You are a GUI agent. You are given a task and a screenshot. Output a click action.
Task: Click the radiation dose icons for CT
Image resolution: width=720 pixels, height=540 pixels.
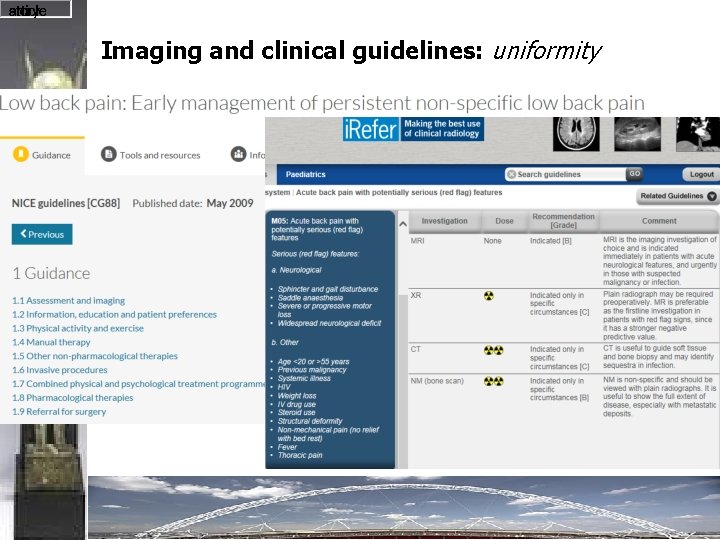(x=494, y=350)
